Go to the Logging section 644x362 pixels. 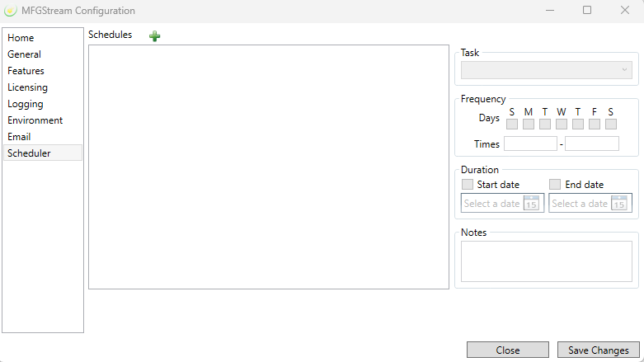click(25, 104)
